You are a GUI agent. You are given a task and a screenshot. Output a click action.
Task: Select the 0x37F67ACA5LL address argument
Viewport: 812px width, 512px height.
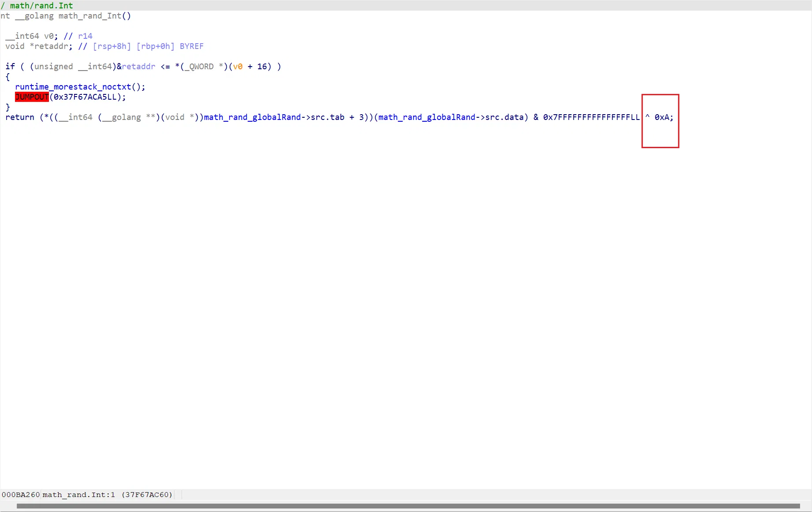point(85,97)
